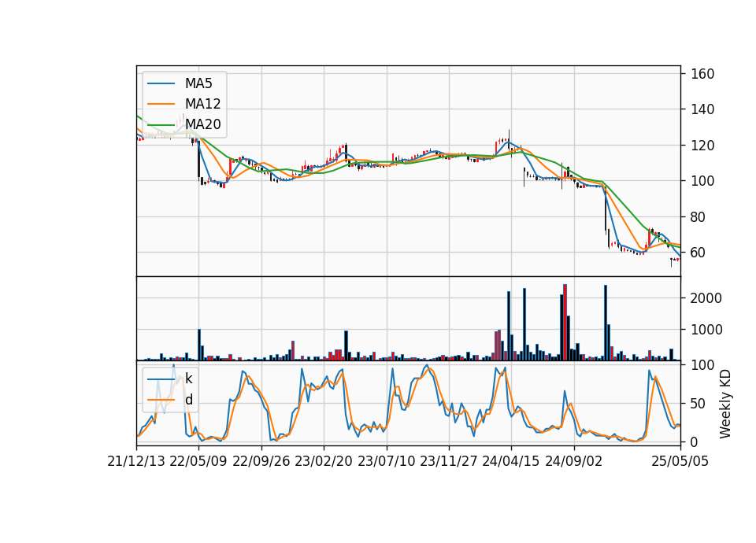Click the MA5 legend label

(198, 83)
